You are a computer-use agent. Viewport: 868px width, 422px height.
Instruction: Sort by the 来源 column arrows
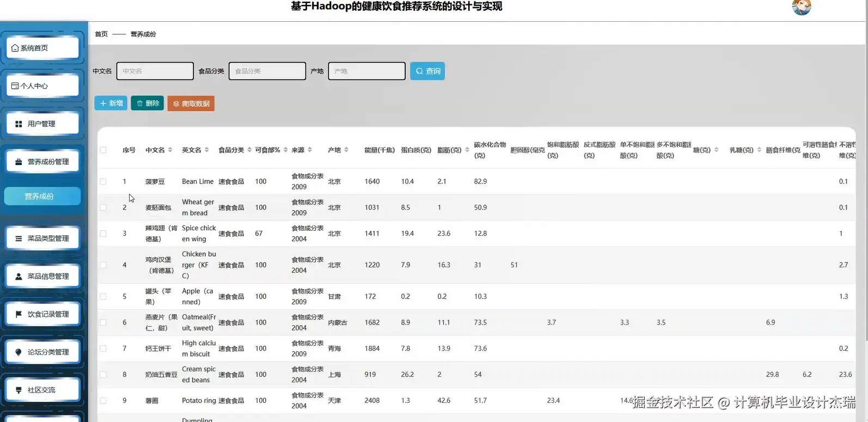click(309, 150)
